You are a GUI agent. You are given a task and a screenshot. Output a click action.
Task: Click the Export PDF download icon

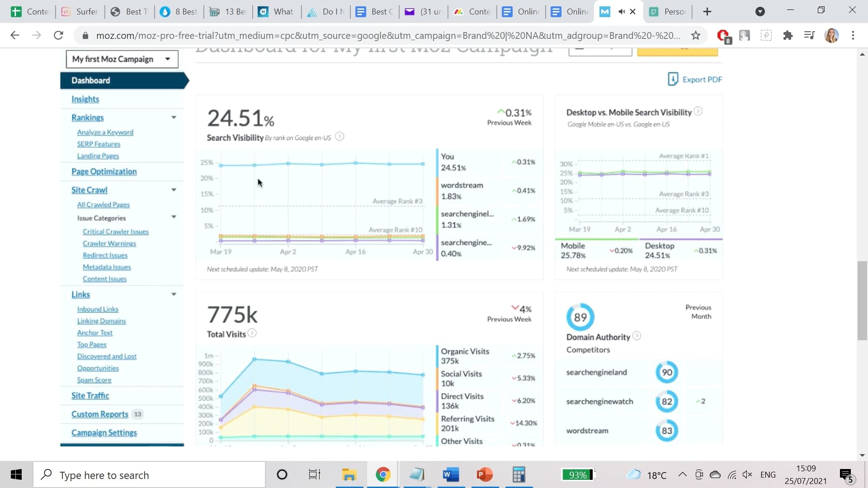click(673, 79)
